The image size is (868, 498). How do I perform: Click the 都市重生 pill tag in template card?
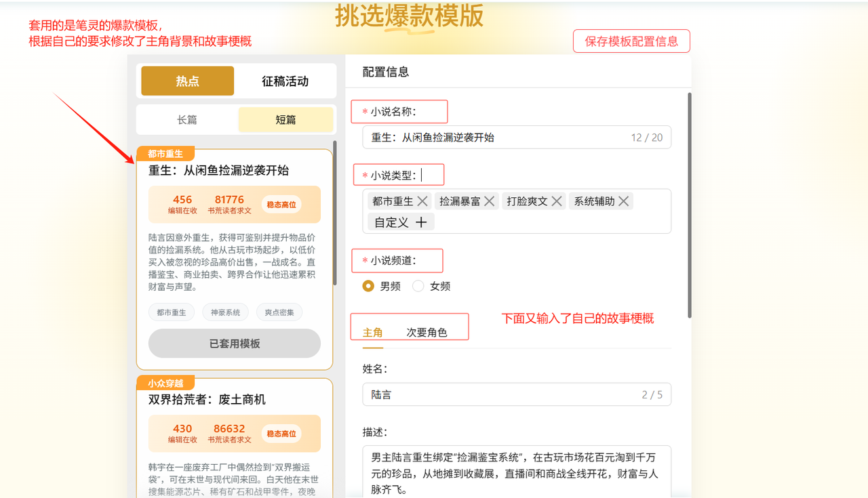click(x=172, y=312)
